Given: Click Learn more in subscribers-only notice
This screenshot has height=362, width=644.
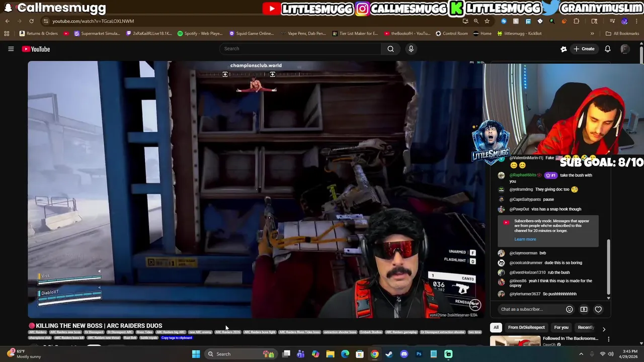Looking at the screenshot, I should tap(525, 239).
